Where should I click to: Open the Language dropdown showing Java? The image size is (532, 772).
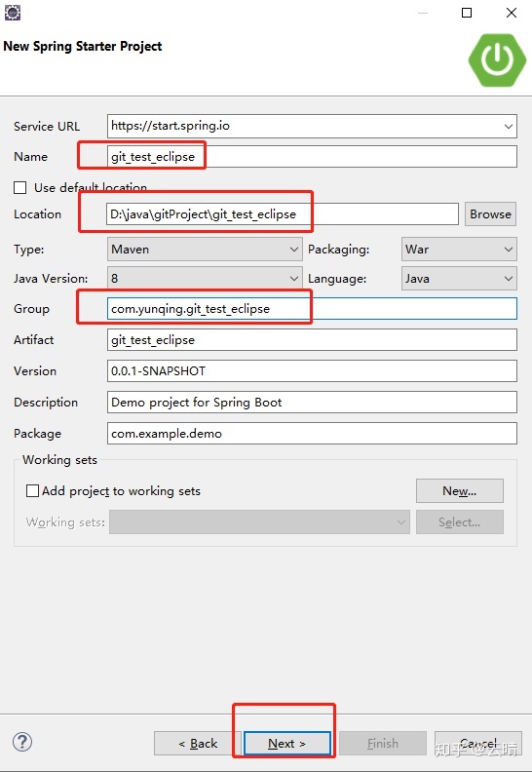click(459, 278)
